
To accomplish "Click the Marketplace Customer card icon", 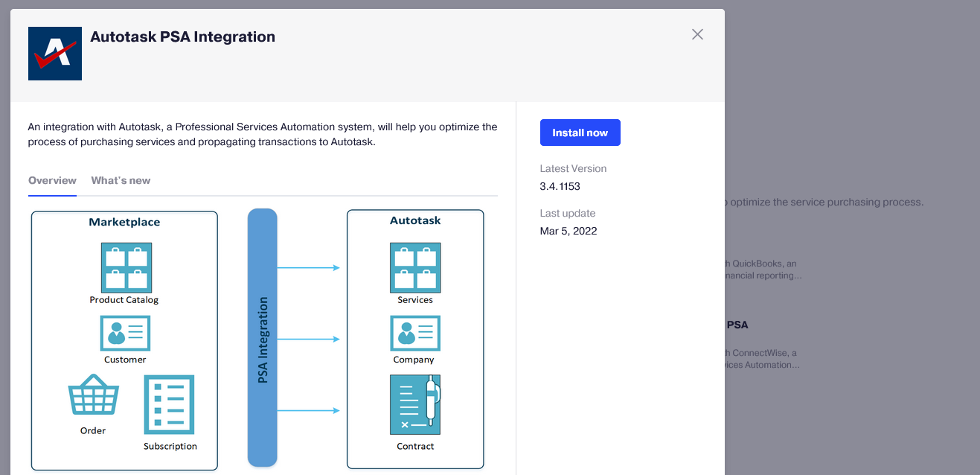I will click(125, 333).
